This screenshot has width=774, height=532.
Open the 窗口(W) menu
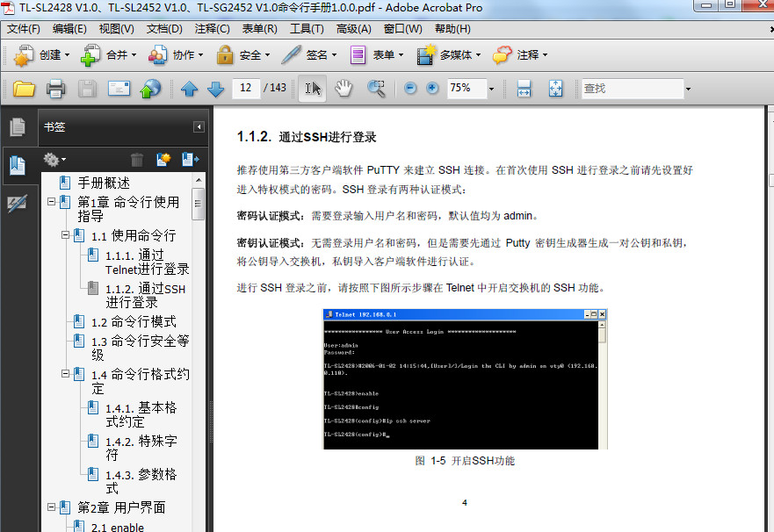pyautogui.click(x=402, y=29)
